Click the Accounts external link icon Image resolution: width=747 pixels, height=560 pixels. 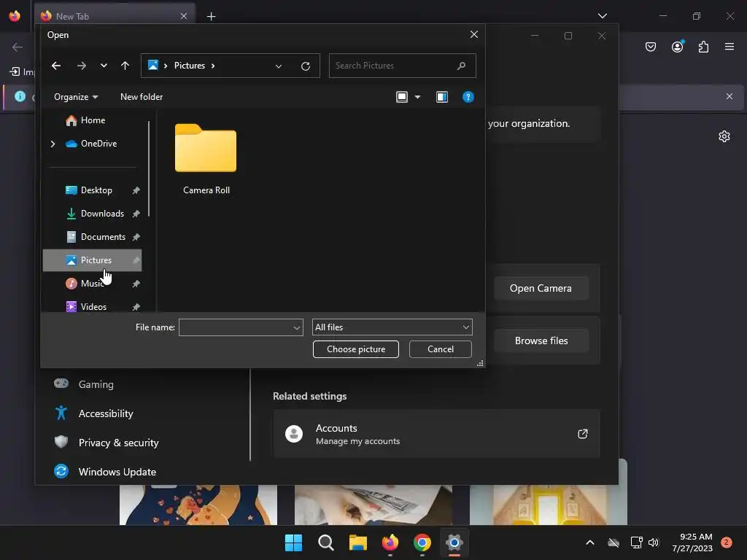point(583,434)
